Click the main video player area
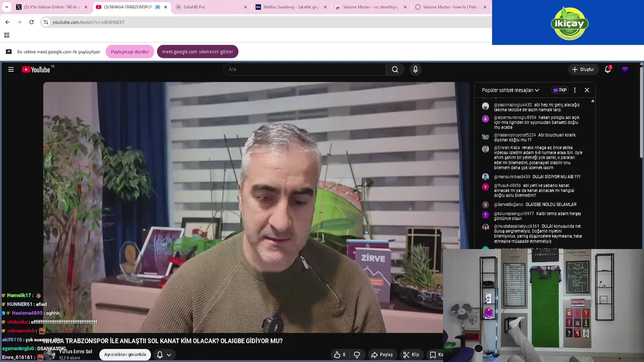The height and width of the screenshot is (362, 644). tap(256, 207)
